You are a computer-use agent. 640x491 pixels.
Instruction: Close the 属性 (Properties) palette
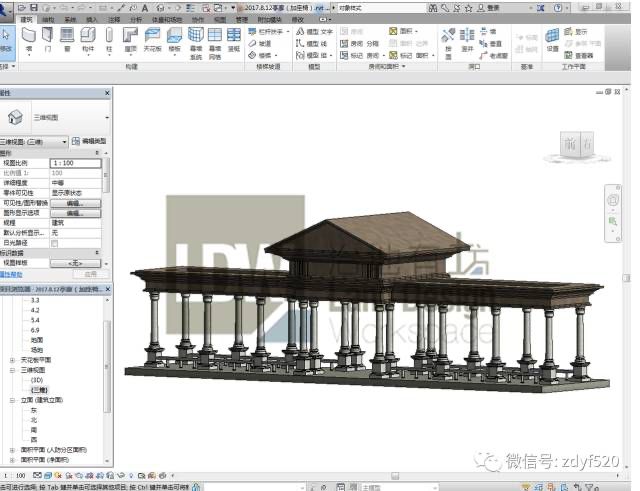pyautogui.click(x=107, y=93)
